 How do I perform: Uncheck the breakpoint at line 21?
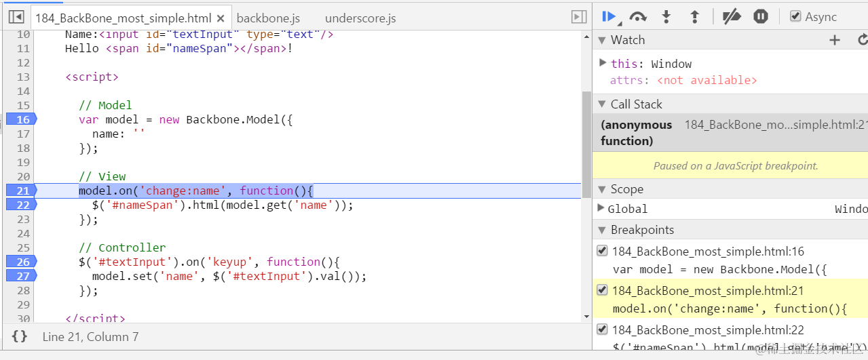point(602,290)
